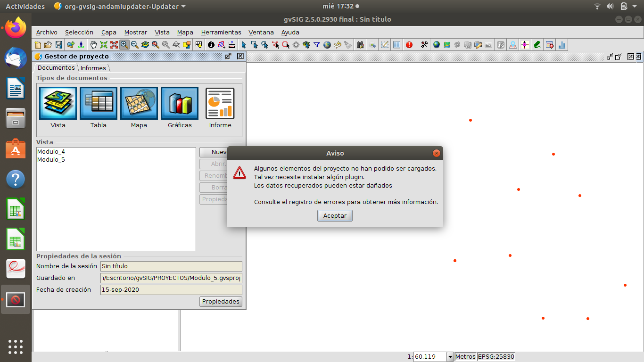The image size is (644, 362).
Task: Click the Nuevo button in project manager
Action: coord(213,152)
